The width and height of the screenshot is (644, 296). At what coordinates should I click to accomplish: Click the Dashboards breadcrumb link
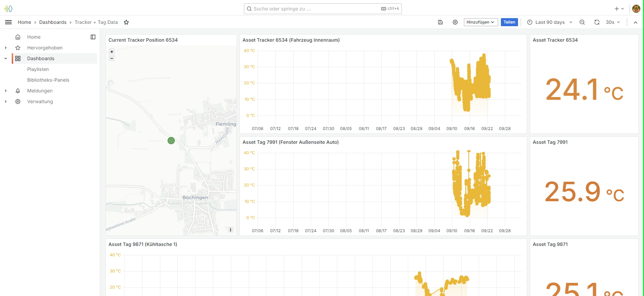[x=53, y=22]
